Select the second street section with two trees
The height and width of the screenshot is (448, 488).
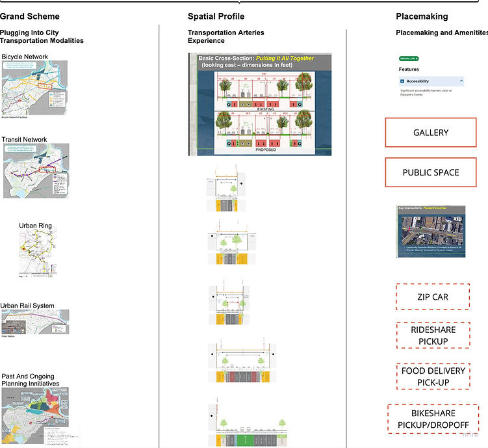point(232,243)
